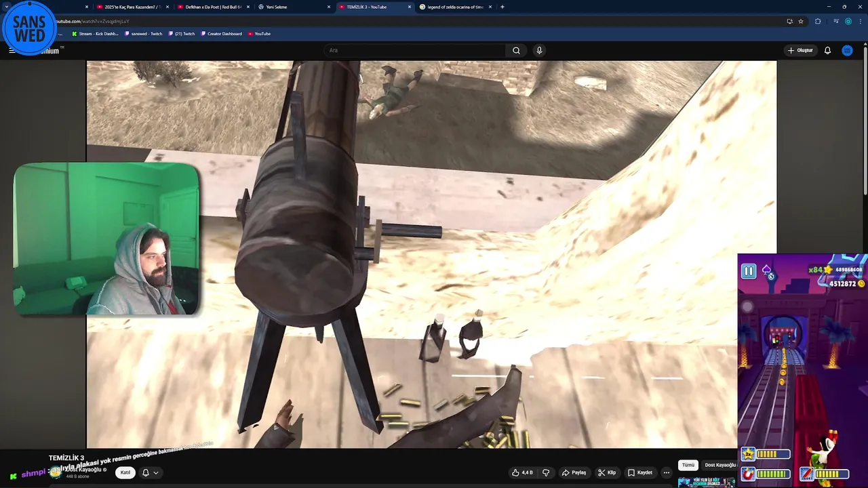Select the Dost Kayaoğlu filter chip
This screenshot has height=488, width=868.
click(x=719, y=465)
